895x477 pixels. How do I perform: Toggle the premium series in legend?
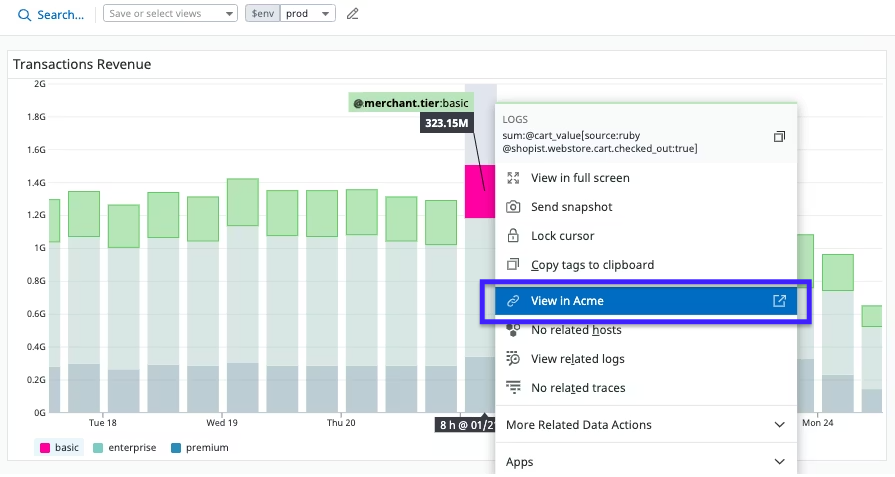coord(199,447)
